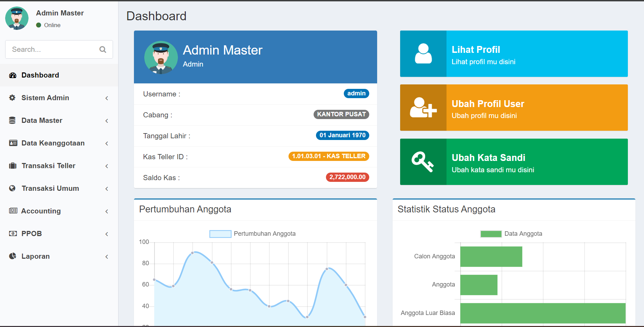This screenshot has height=327, width=644.
Task: Click the PPOB money icon
Action: (x=13, y=234)
